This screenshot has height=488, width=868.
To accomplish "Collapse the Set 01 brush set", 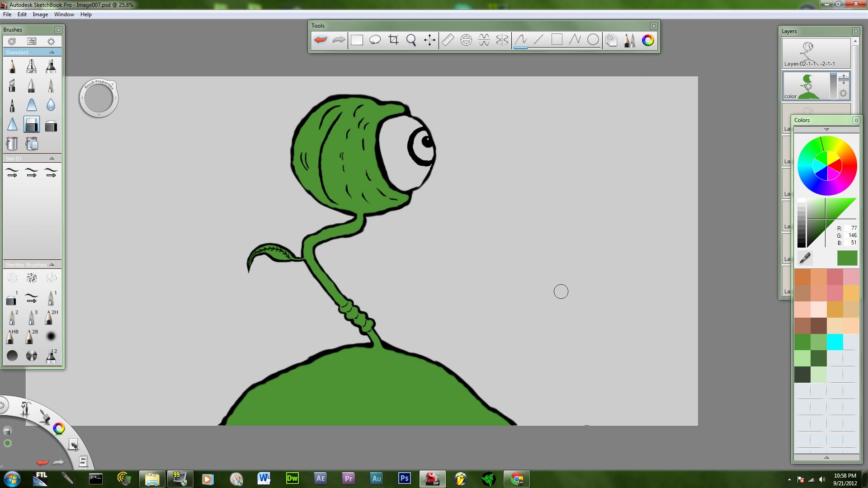I will point(52,159).
